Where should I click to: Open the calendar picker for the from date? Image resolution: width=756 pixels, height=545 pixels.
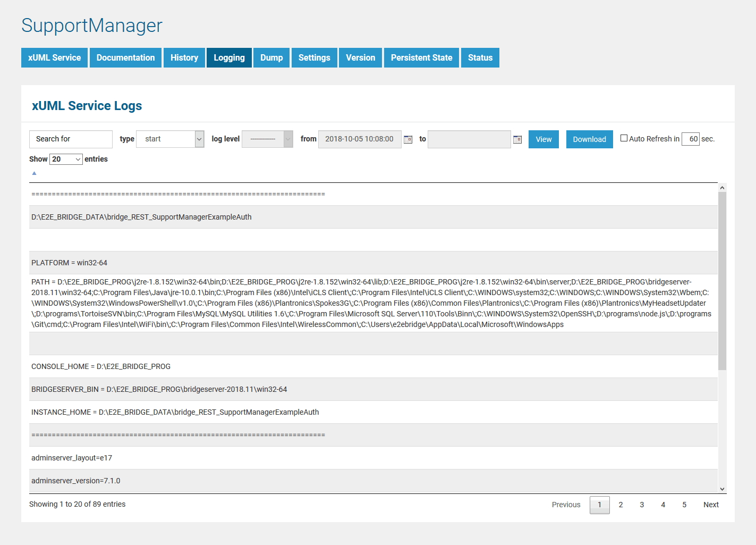tap(408, 139)
